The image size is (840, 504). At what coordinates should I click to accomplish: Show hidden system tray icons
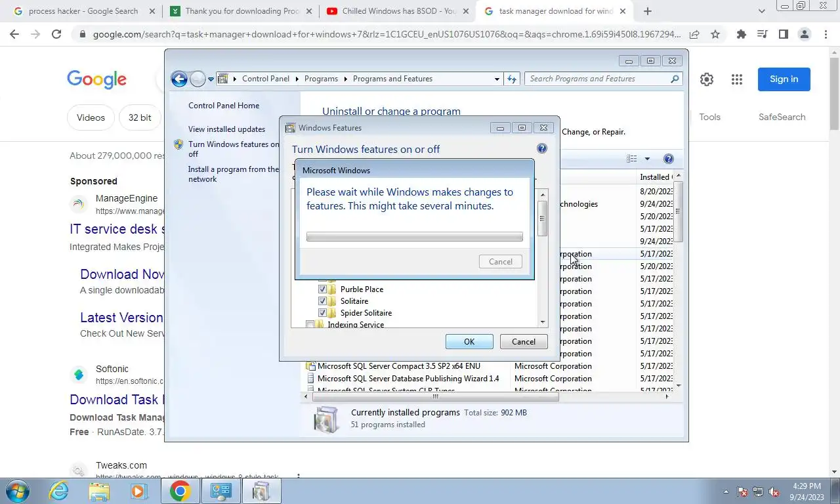(x=726, y=492)
